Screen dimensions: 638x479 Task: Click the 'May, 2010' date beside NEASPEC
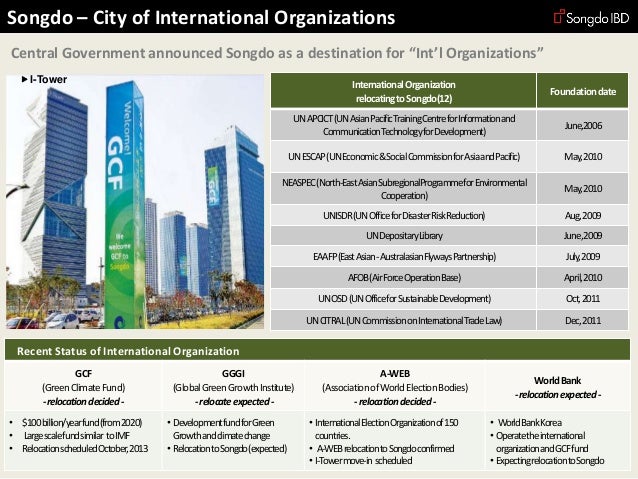[583, 188]
